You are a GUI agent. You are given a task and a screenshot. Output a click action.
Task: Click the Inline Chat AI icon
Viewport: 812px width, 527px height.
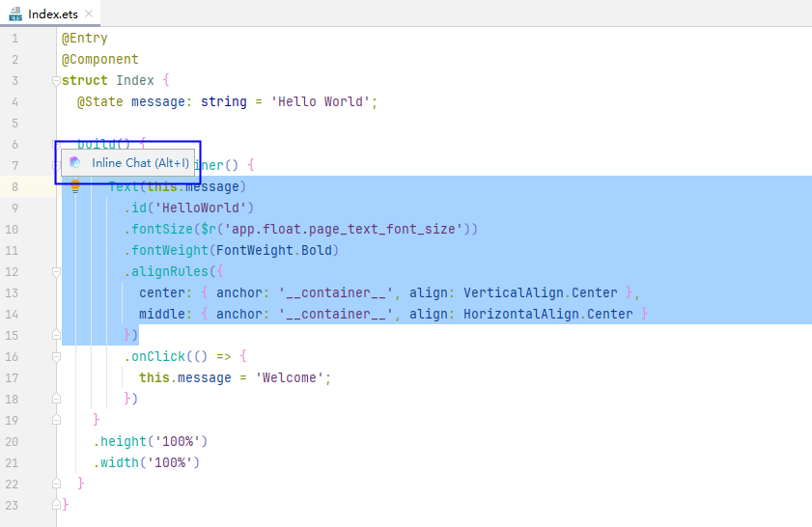click(75, 163)
